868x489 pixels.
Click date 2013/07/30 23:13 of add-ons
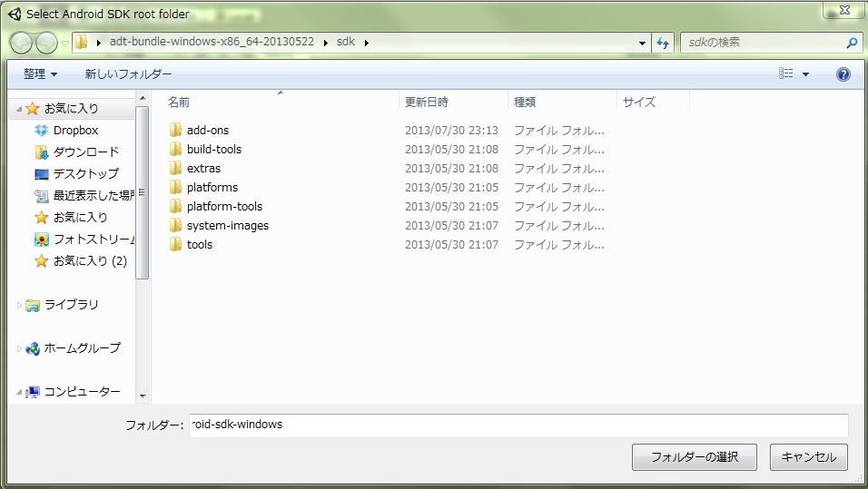tap(451, 130)
